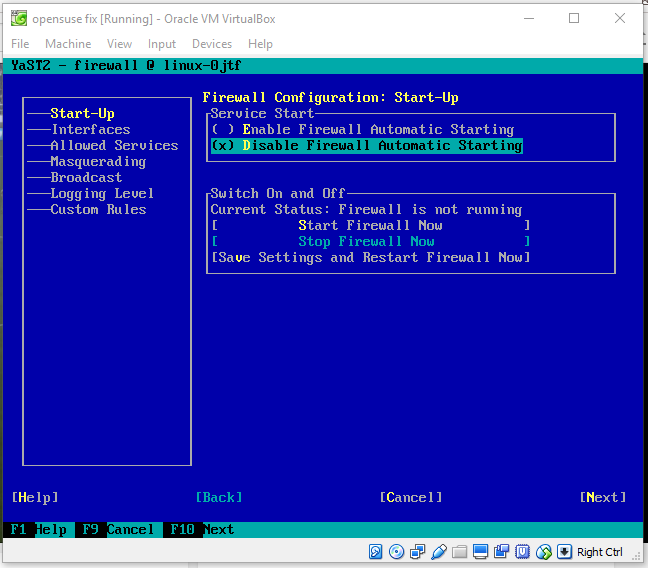Screen dimensions: 648x568
Task: Click the 'YaST2 - firewall @ linux-0jtf' title
Action: [126, 65]
